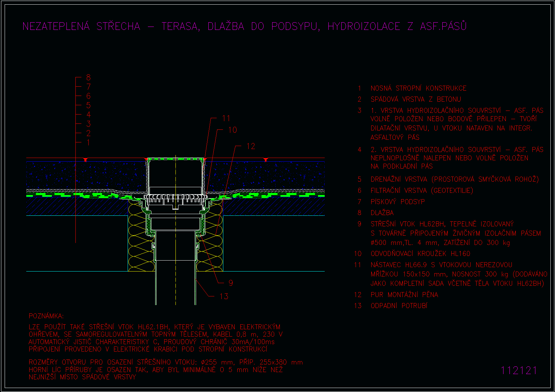Select callout number 12 beside the drain drawing

point(251,146)
